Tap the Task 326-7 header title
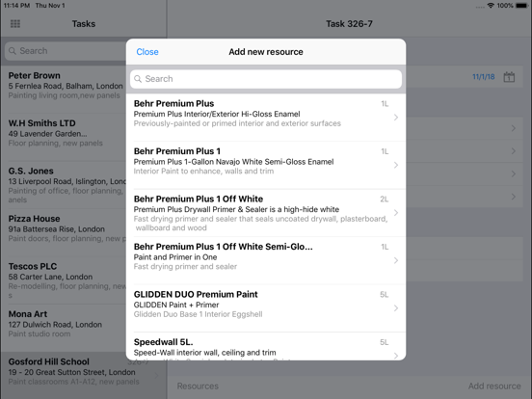 (349, 24)
